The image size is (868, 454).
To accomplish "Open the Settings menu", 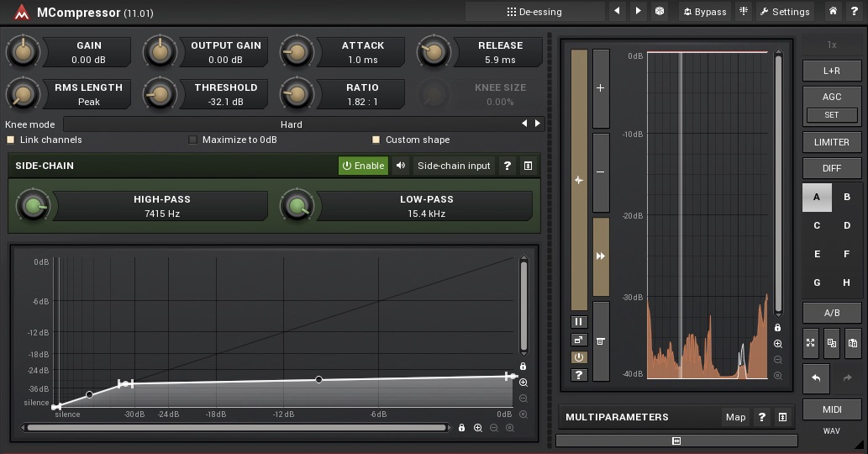I will [785, 12].
